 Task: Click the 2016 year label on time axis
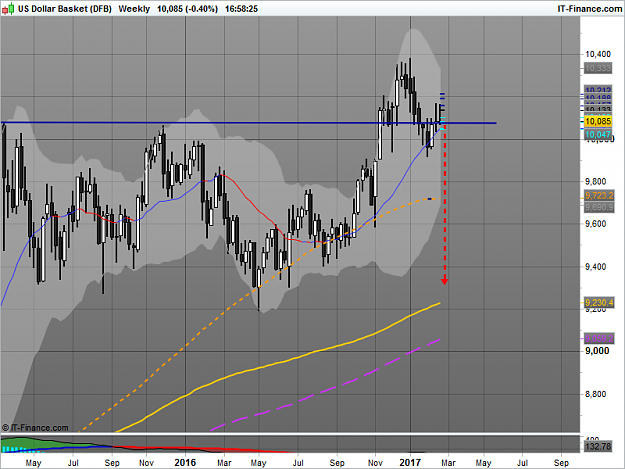pyautogui.click(x=185, y=463)
